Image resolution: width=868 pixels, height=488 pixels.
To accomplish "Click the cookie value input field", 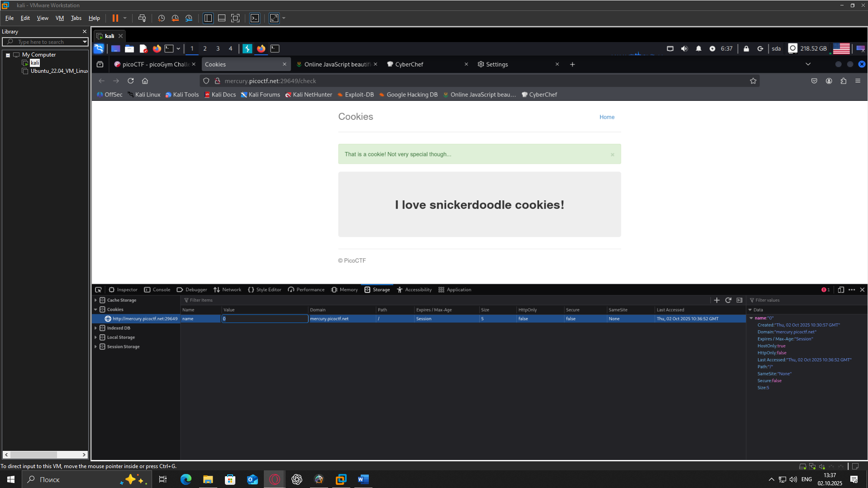I will coord(265,319).
